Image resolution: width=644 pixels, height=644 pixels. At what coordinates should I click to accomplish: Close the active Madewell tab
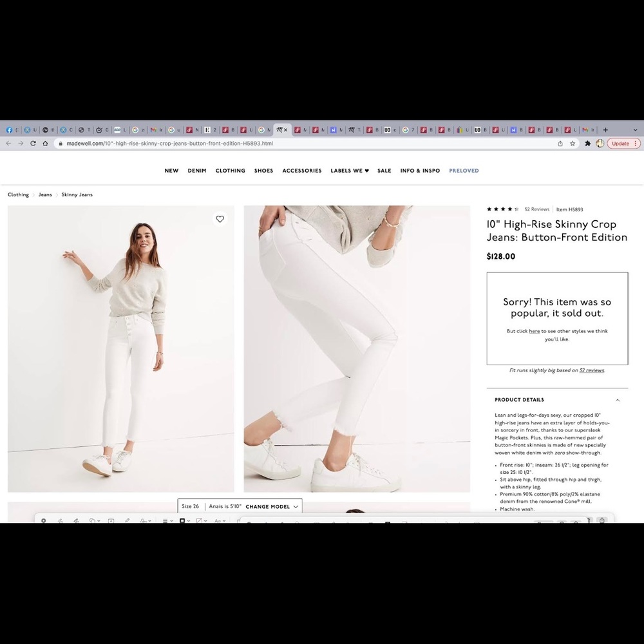point(286,130)
